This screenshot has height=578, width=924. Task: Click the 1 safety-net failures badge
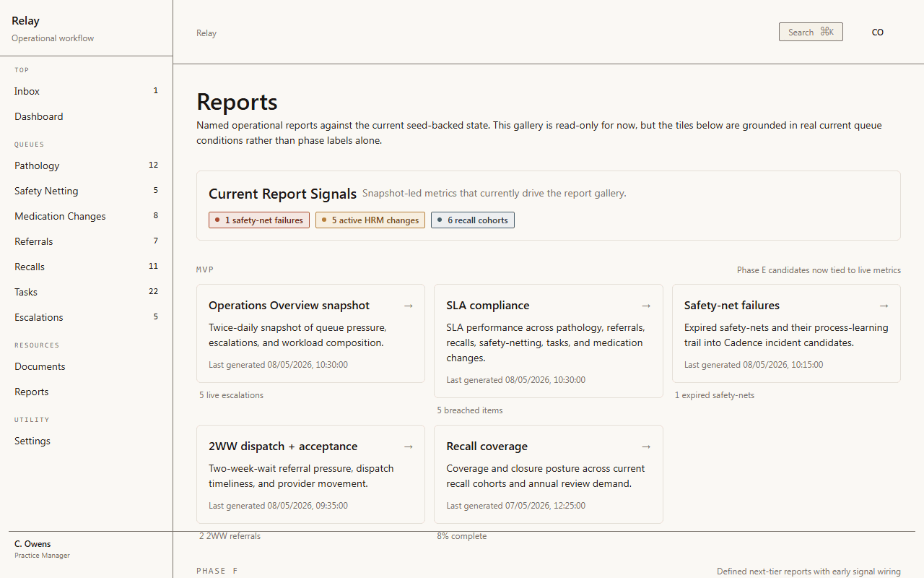coord(259,220)
